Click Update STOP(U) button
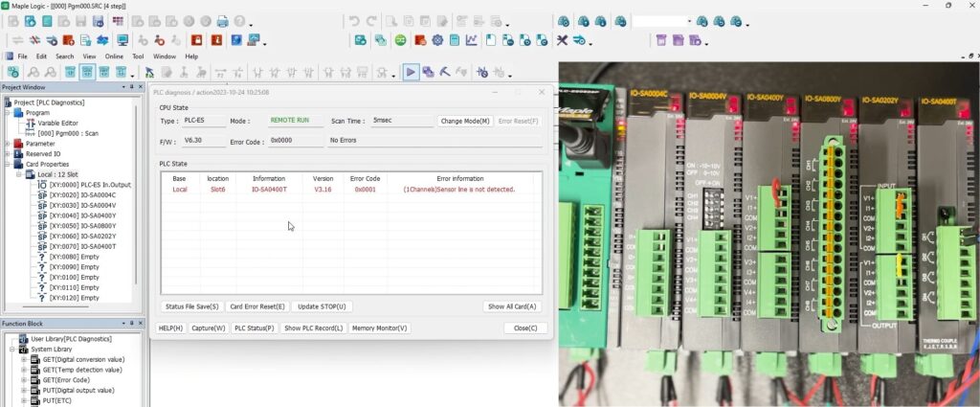 click(x=322, y=307)
